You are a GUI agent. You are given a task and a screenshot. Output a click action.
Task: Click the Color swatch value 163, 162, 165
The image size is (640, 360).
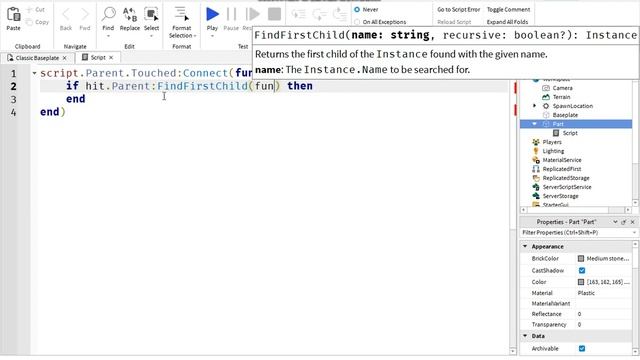[x=581, y=282]
